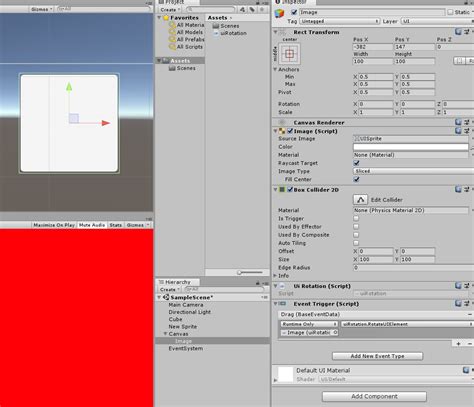This screenshot has width=474, height=407.
Task: Toggle the Static checkbox
Action: (450, 12)
